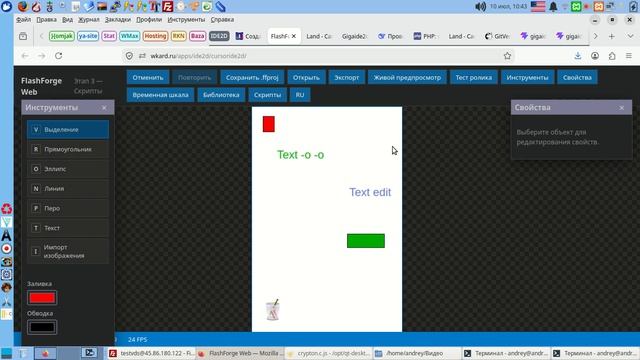Reload the page

[x=58, y=56]
